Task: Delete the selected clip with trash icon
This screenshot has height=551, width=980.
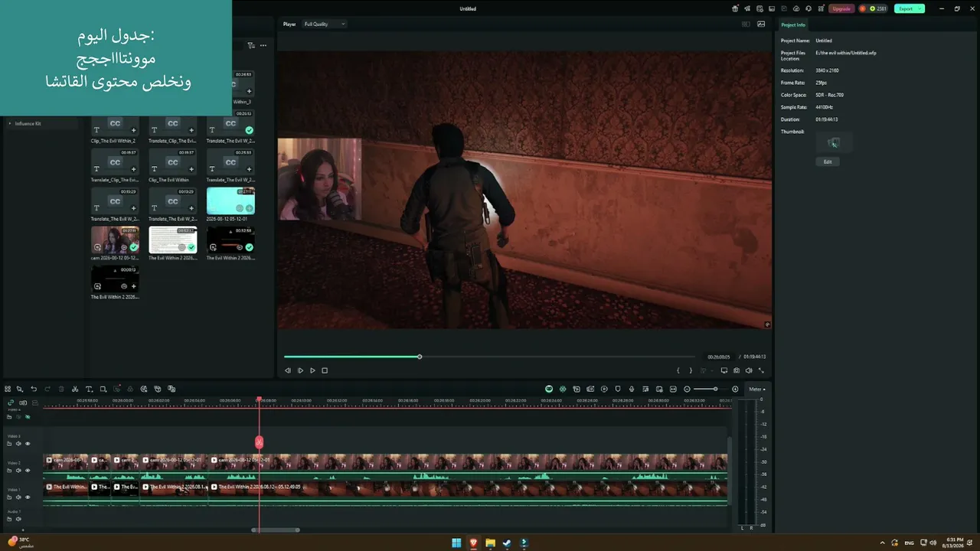Action: pyautogui.click(x=61, y=389)
